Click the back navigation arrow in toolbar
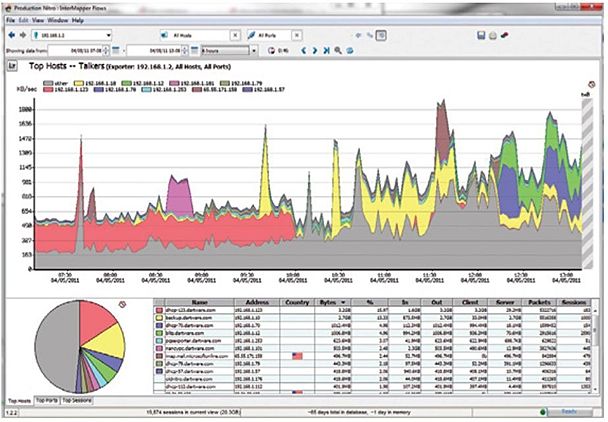 point(9,34)
